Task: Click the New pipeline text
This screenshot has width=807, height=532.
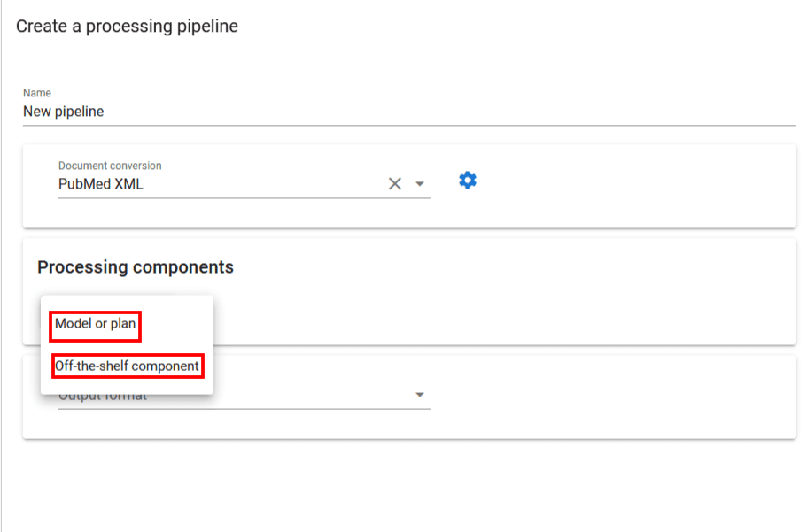Action: [x=64, y=112]
